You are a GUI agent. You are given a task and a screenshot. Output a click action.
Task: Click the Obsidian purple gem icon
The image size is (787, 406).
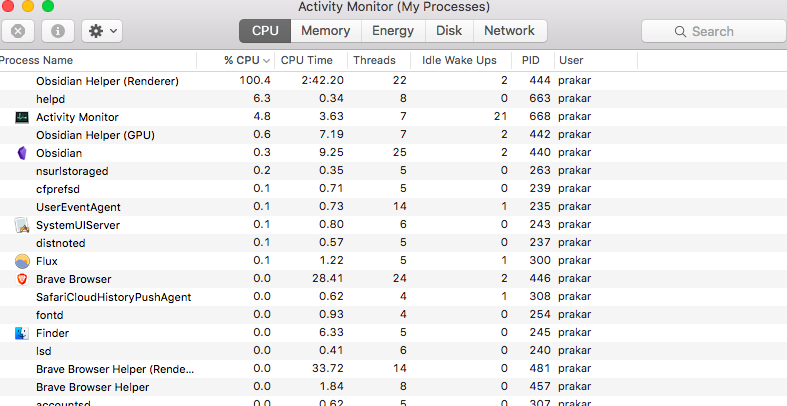pyautogui.click(x=22, y=153)
